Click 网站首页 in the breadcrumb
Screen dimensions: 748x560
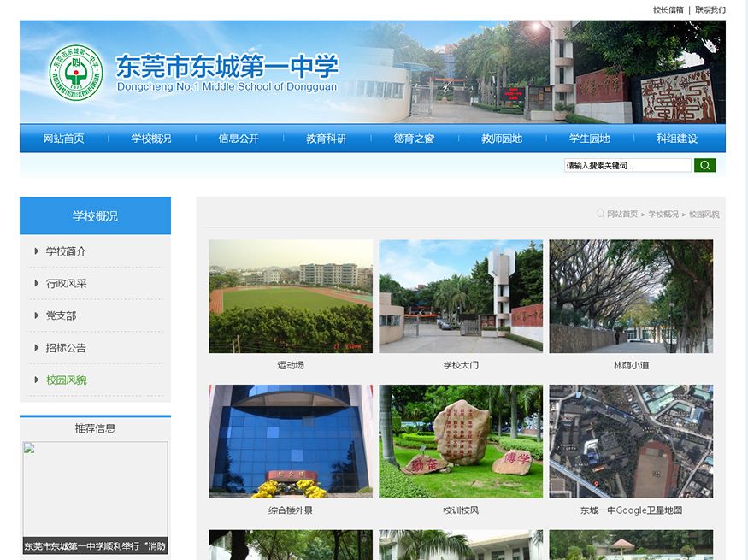pos(622,215)
